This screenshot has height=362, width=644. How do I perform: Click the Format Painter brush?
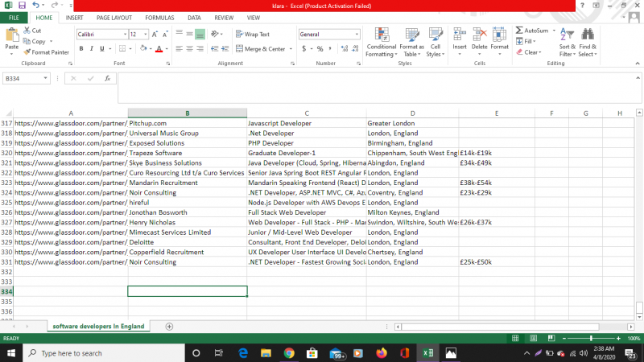point(27,52)
